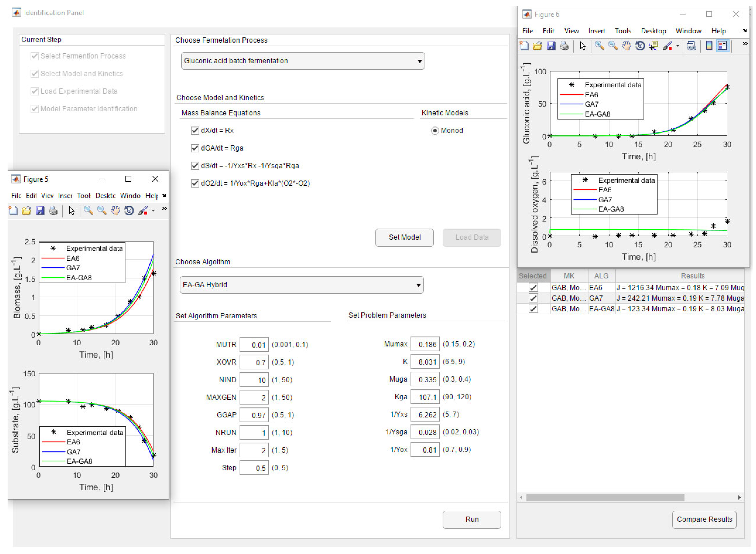Select Rotate 3D tool in Figure 5

(x=129, y=211)
